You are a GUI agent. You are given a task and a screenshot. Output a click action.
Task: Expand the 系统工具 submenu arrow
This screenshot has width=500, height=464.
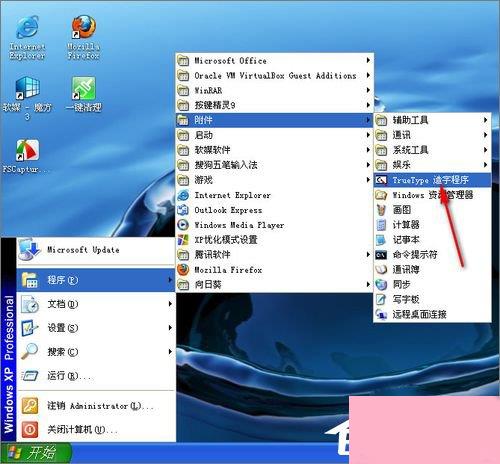point(486,150)
